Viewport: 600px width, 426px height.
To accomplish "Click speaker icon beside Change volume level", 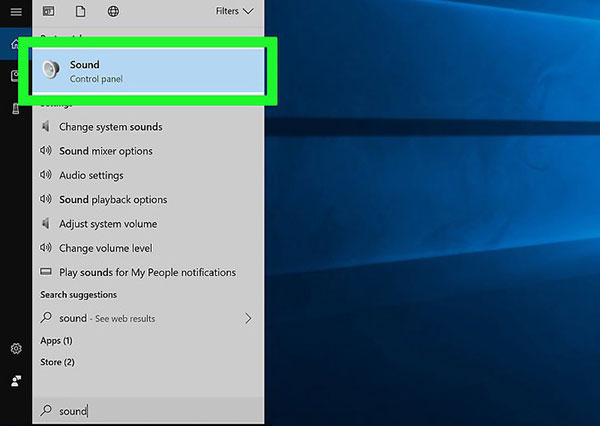I will pos(46,247).
